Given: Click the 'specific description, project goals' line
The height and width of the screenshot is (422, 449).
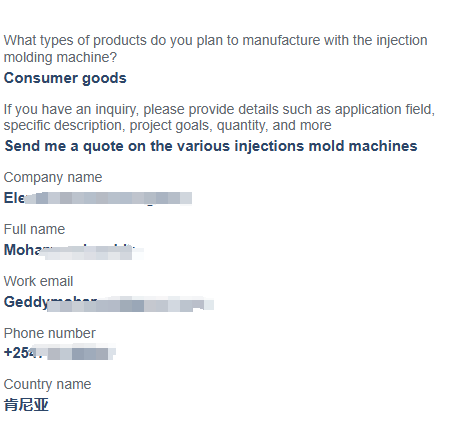Looking at the screenshot, I should (x=168, y=126).
